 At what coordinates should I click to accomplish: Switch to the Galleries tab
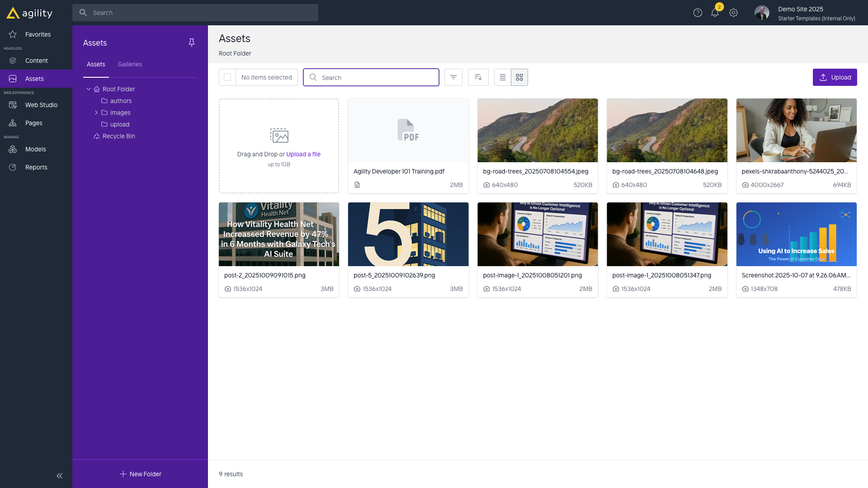pos(130,64)
